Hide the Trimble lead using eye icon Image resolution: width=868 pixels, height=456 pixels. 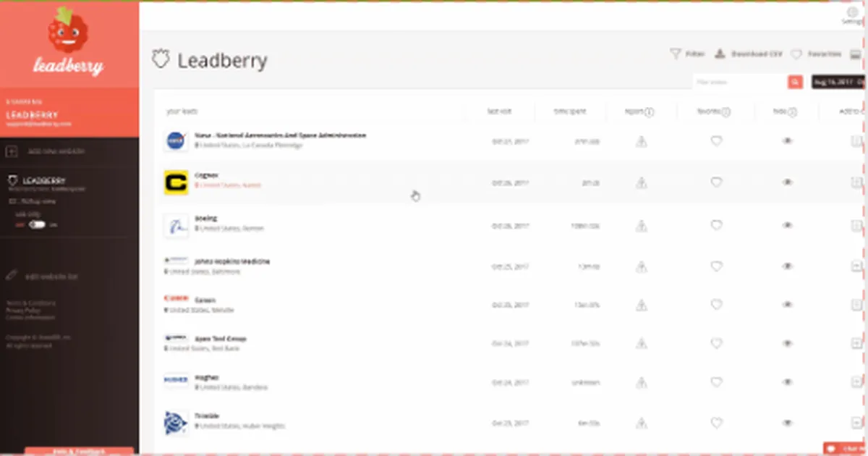(x=787, y=423)
